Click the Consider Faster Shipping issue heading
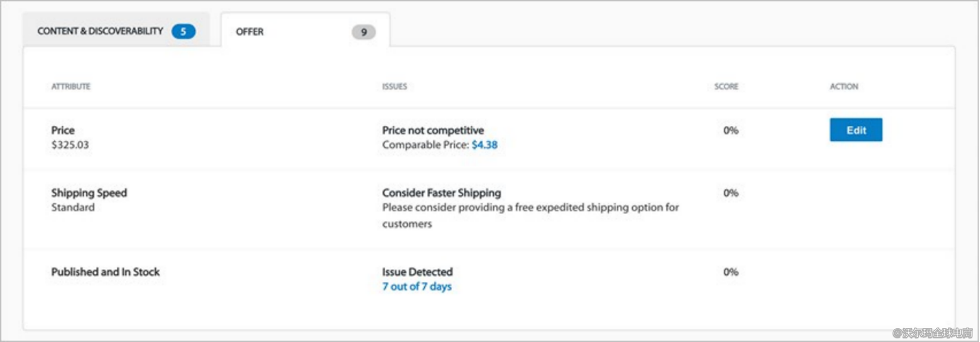 tap(441, 193)
